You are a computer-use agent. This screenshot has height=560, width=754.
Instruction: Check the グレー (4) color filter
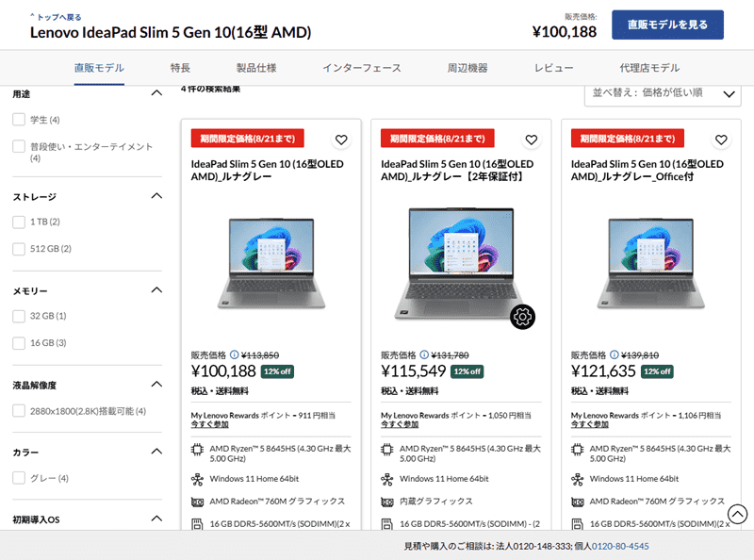(19, 478)
